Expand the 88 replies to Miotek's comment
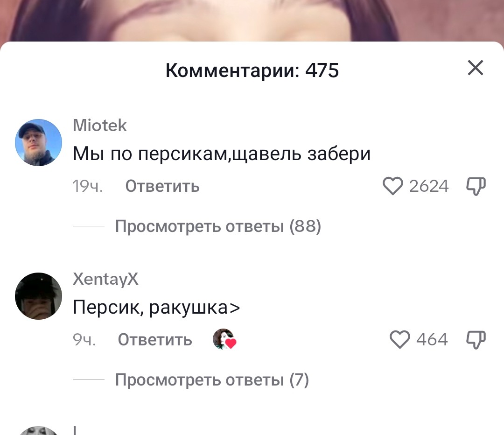This screenshot has width=504, height=435. point(218,226)
